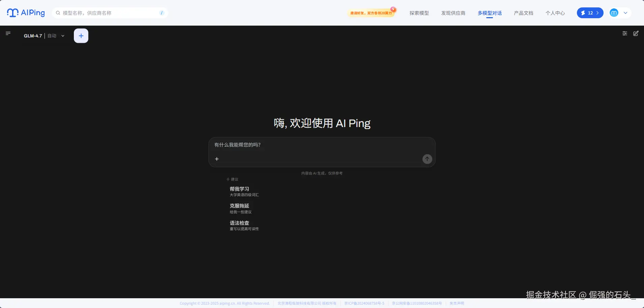Click the invite friends promo banner
Screen dimensions: 644x308
[372, 13]
